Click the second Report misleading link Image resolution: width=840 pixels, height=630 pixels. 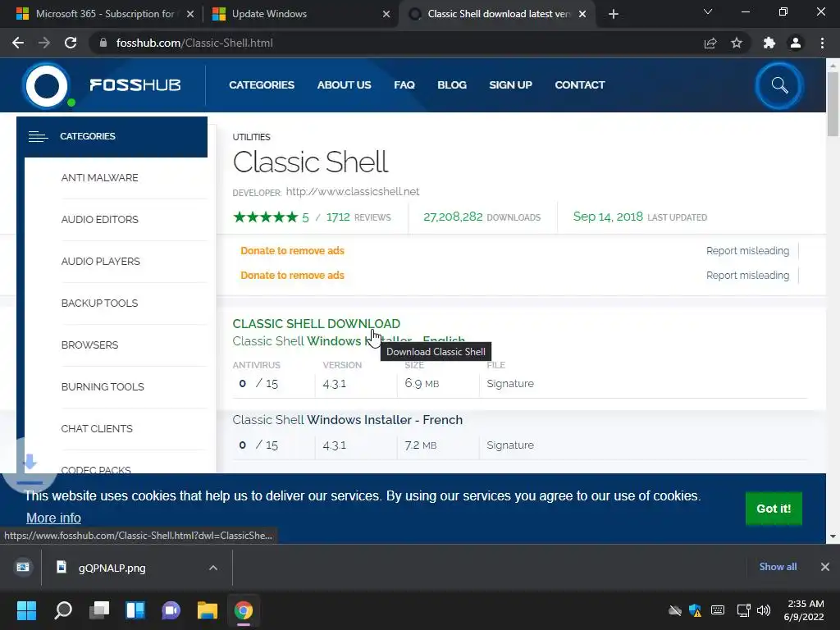(x=748, y=276)
